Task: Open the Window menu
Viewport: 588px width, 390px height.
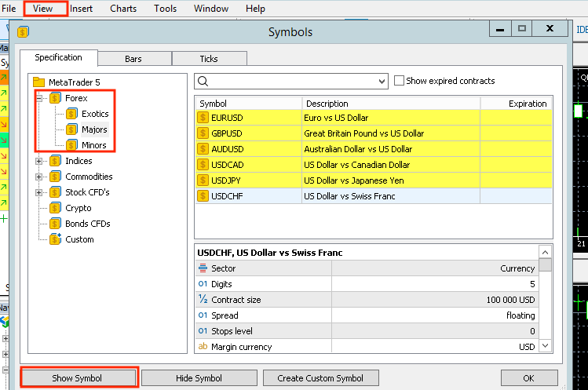Action: pyautogui.click(x=211, y=9)
